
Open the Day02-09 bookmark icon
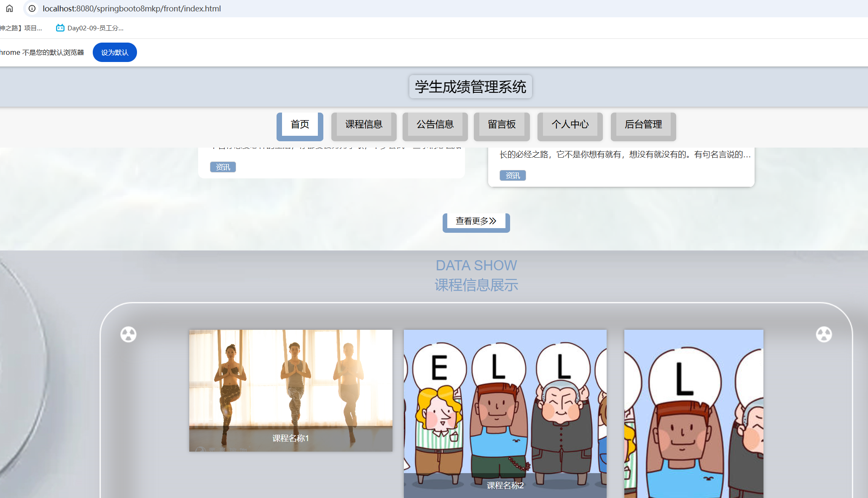tap(60, 28)
